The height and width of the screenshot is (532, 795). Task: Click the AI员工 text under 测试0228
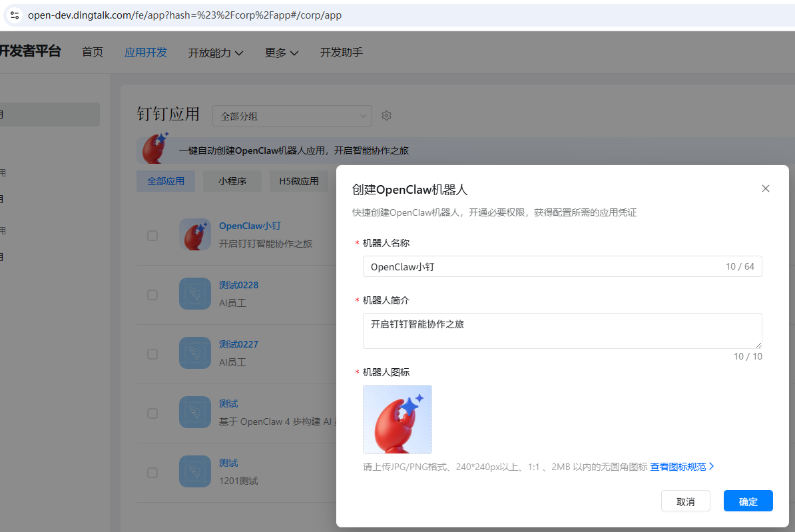tap(233, 303)
